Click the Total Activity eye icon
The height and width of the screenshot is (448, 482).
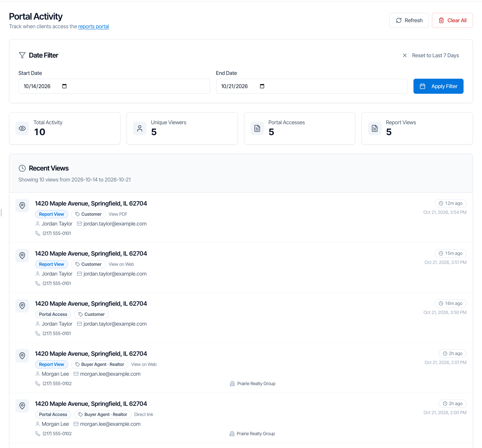tap(22, 129)
